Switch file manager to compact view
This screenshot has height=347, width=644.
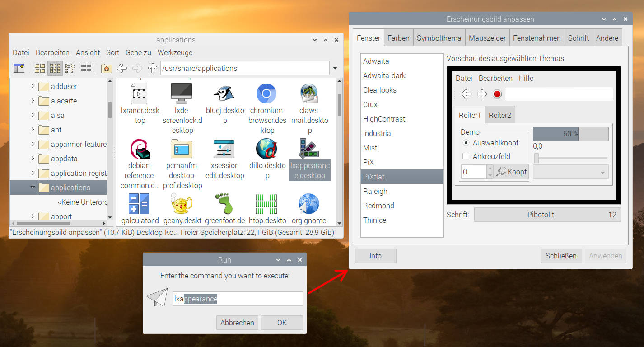pyautogui.click(x=70, y=68)
